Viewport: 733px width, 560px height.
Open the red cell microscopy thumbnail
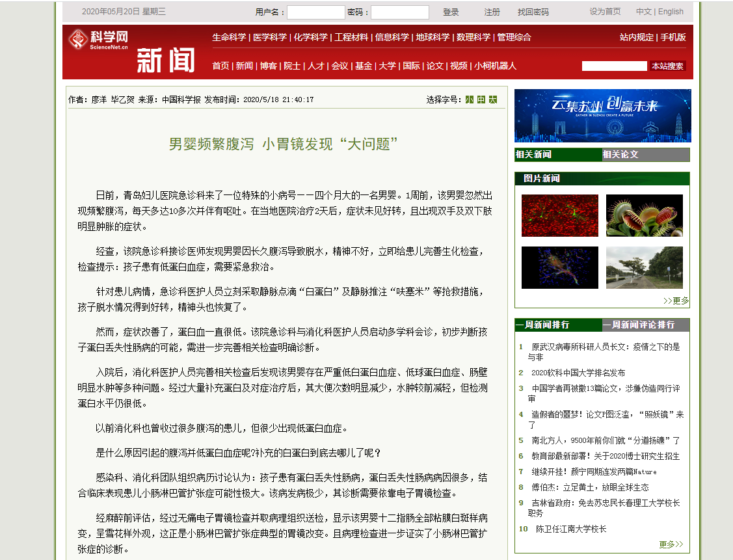click(x=559, y=215)
